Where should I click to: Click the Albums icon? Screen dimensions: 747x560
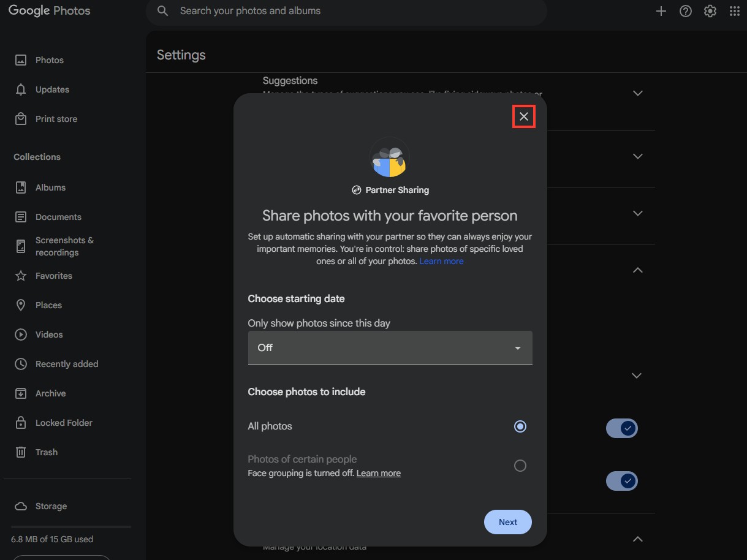(21, 187)
